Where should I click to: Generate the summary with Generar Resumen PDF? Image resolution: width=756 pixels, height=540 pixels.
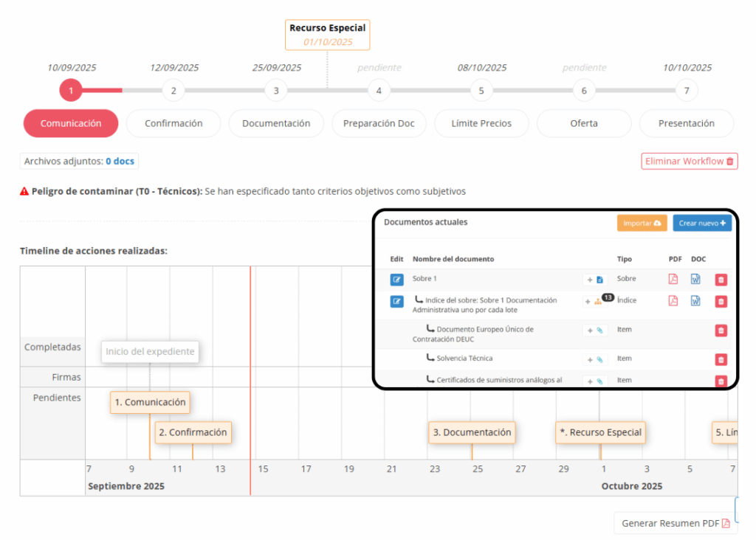675,523
